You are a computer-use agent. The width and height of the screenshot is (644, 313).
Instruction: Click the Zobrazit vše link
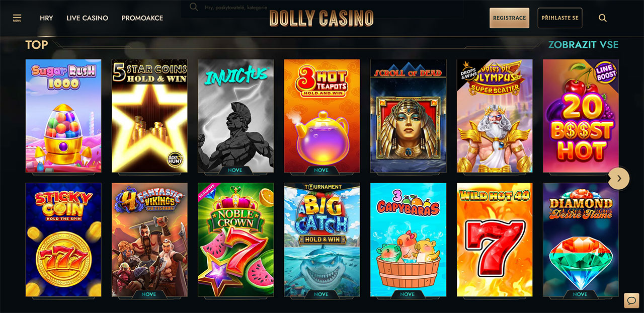(584, 44)
